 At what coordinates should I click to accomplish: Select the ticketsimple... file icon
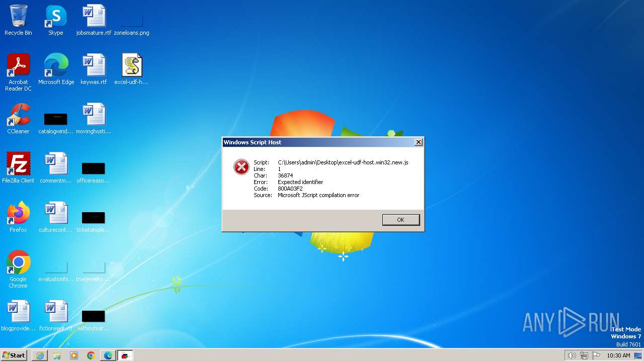coord(94,221)
